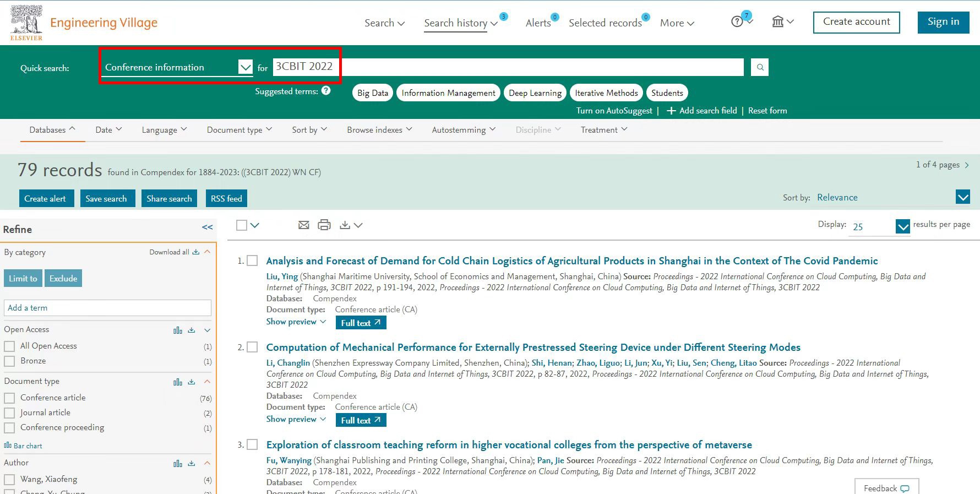Open Selected records
980x494 pixels.
pos(605,23)
